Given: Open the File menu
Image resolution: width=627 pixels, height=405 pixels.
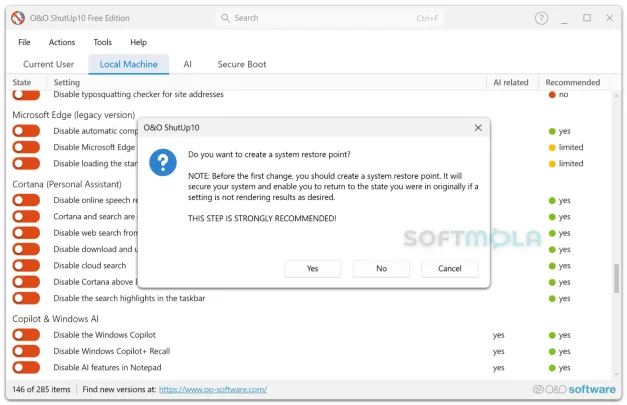Looking at the screenshot, I should tap(24, 42).
